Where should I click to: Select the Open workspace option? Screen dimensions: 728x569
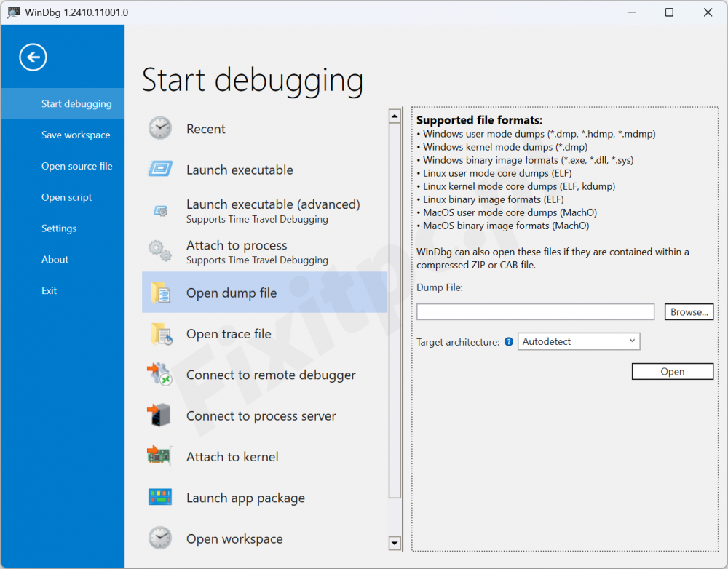click(x=234, y=539)
